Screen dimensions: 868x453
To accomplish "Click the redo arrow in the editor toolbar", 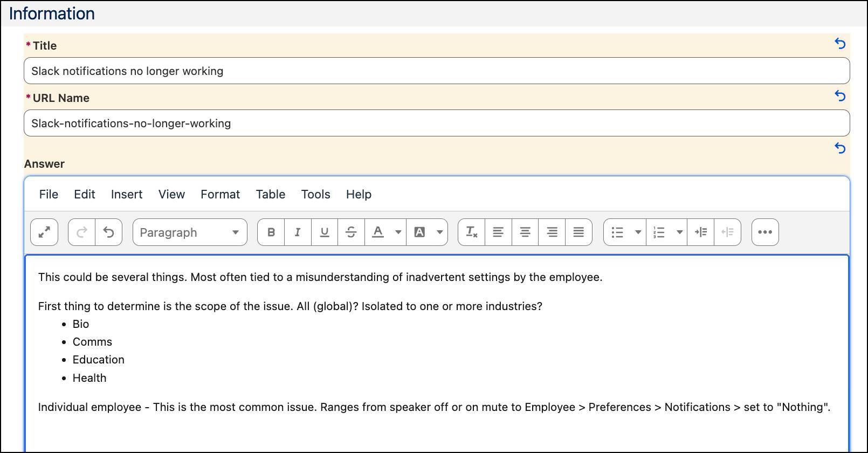I will (x=82, y=232).
